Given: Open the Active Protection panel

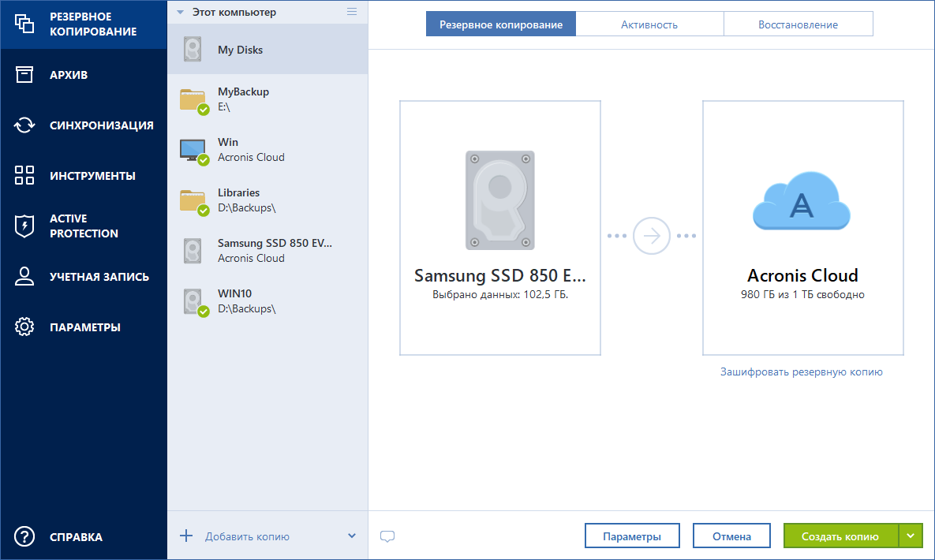Looking at the screenshot, I should tap(24, 226).
